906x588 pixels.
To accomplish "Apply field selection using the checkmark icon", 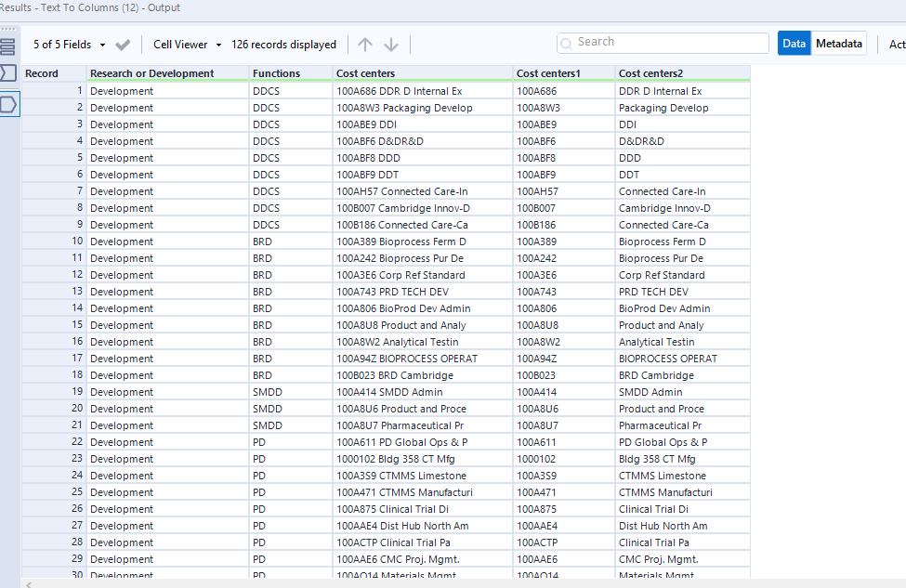I will click(x=121, y=44).
